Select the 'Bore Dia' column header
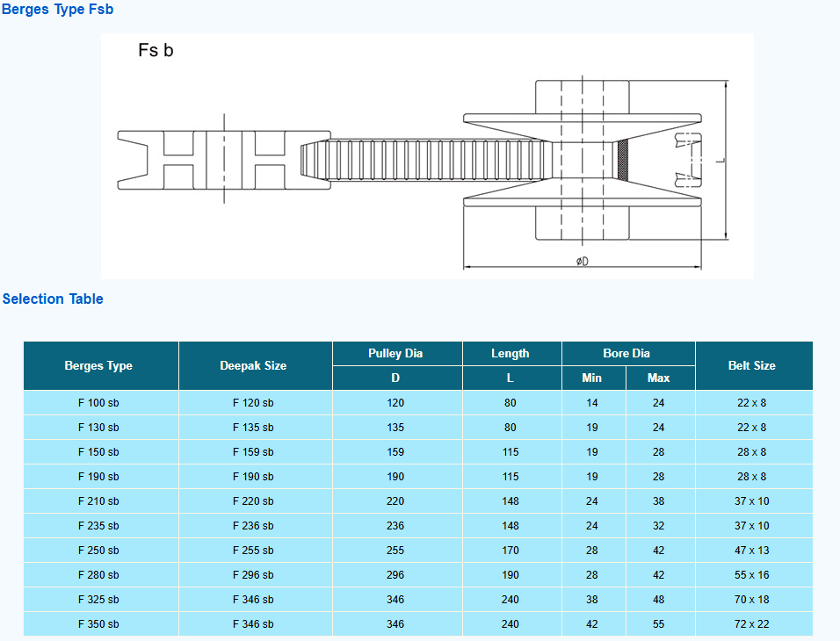 (x=626, y=354)
